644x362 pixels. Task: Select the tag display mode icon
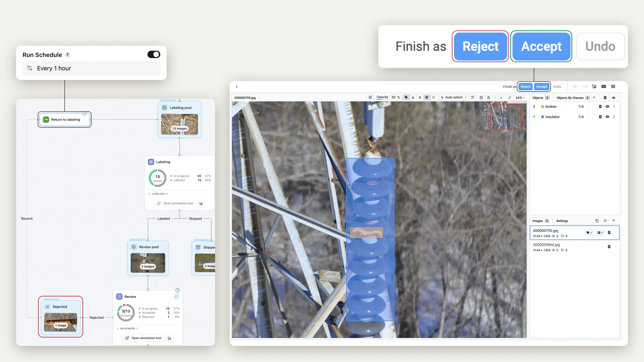coord(406,97)
